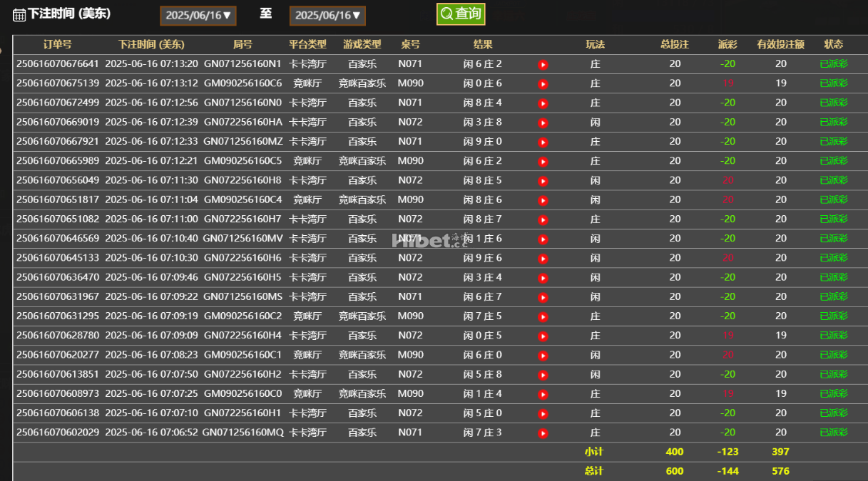868x481 pixels.
Task: Open the end date dropdown
Action: [x=327, y=15]
